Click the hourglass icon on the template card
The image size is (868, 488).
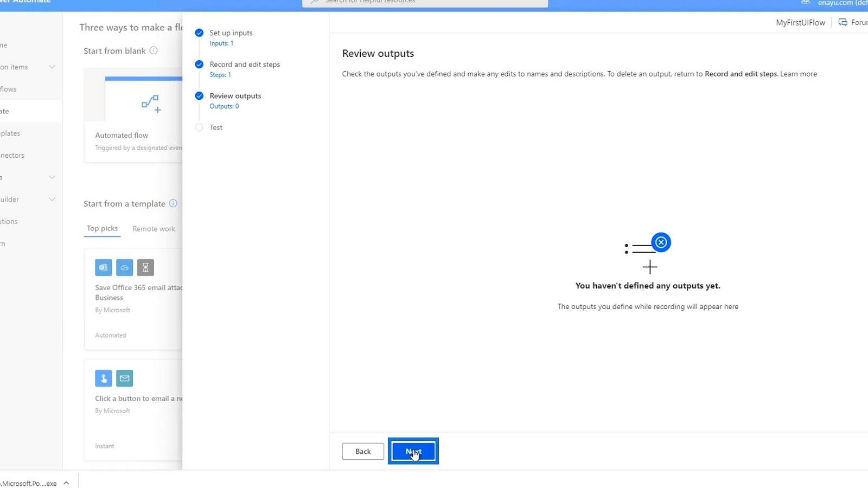coord(145,267)
